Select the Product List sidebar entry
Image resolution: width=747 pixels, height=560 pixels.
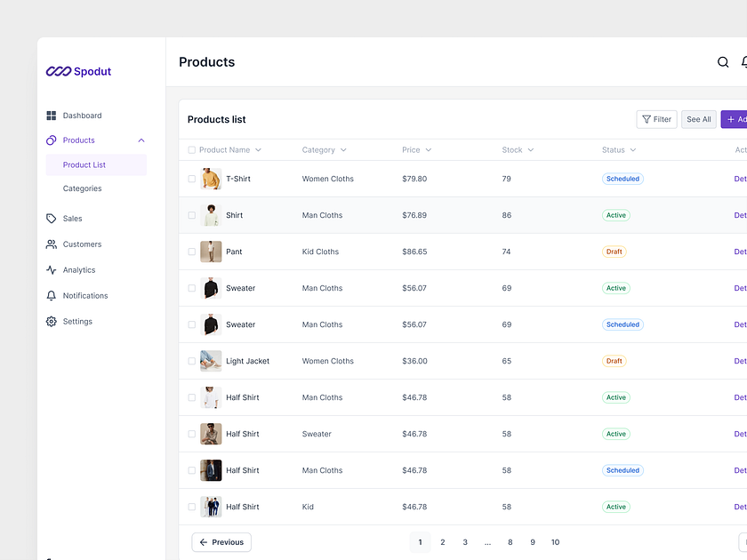[x=84, y=164]
